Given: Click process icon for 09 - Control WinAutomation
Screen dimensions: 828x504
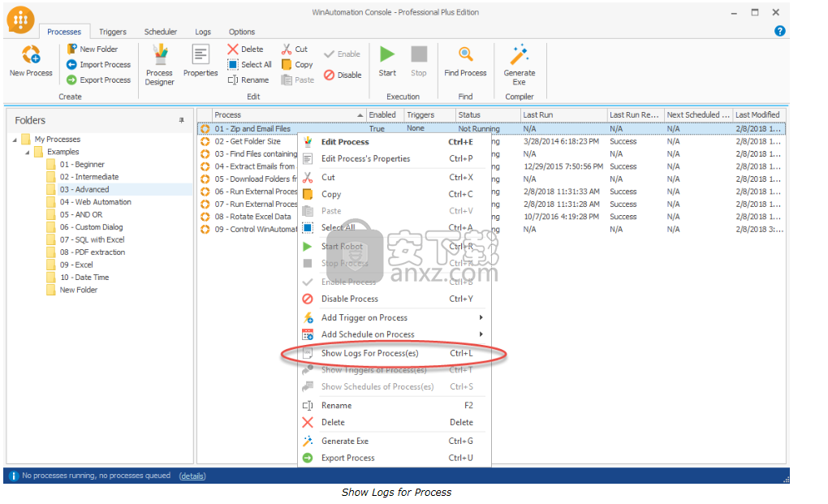Looking at the screenshot, I should [205, 229].
